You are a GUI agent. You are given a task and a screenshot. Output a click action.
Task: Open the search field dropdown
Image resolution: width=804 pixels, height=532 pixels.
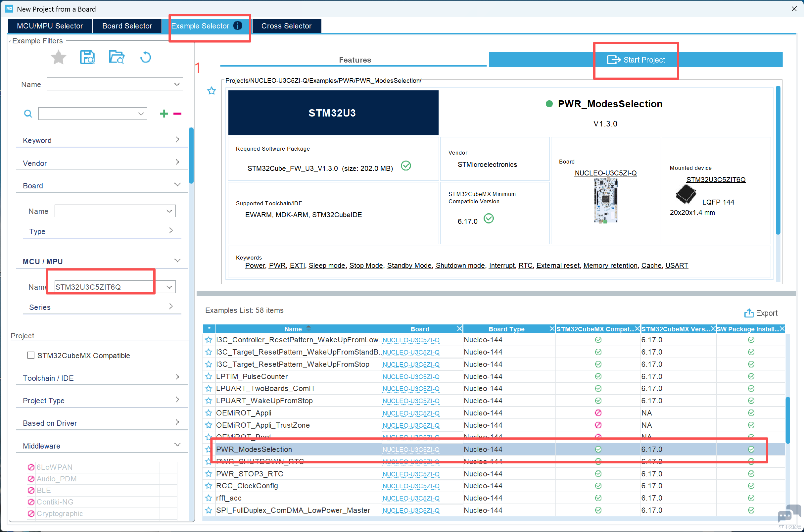click(x=141, y=114)
